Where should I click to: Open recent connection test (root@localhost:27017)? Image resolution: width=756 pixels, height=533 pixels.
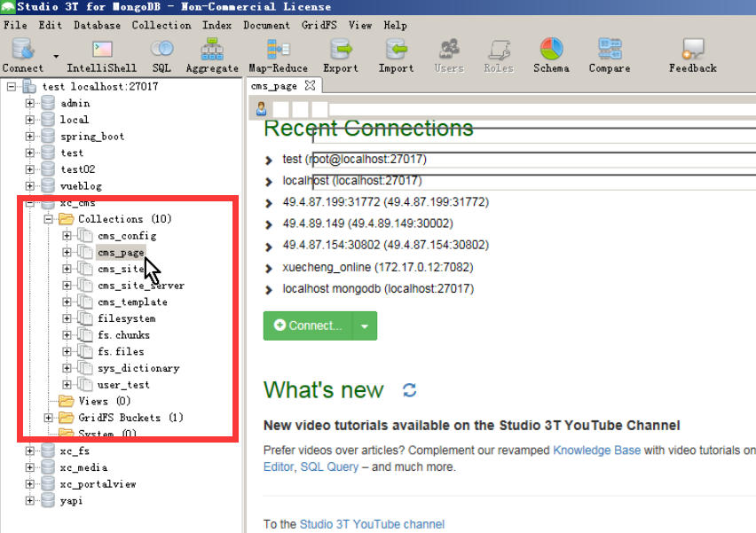(354, 159)
